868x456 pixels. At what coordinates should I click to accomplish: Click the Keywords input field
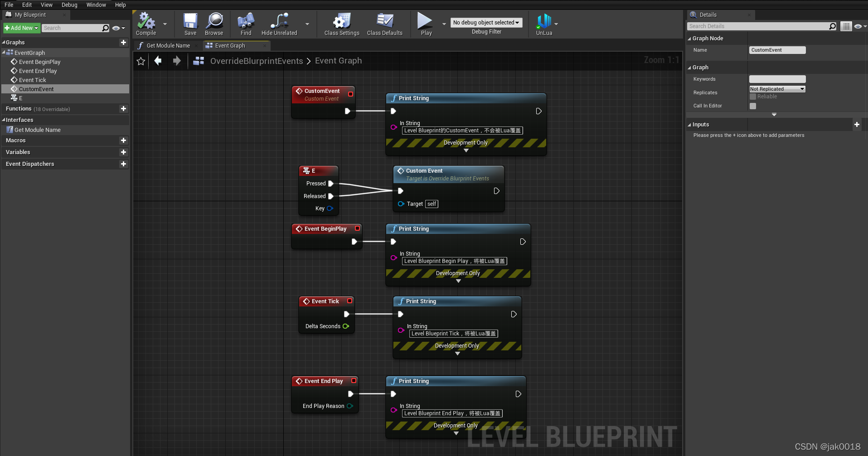coord(777,79)
